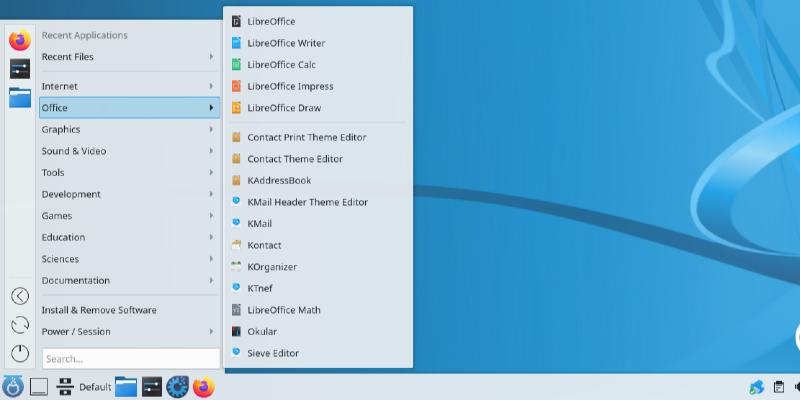The width and height of the screenshot is (800, 400).
Task: Click the Default virtual desktop pager
Action: (x=84, y=387)
